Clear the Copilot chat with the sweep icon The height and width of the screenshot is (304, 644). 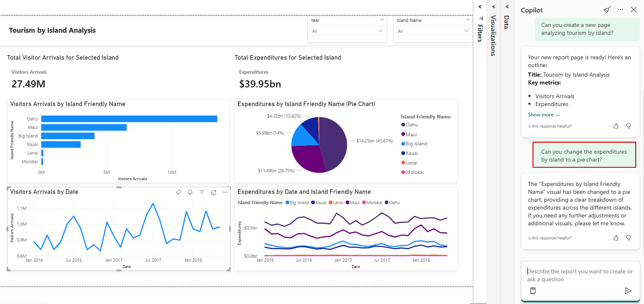tap(607, 10)
